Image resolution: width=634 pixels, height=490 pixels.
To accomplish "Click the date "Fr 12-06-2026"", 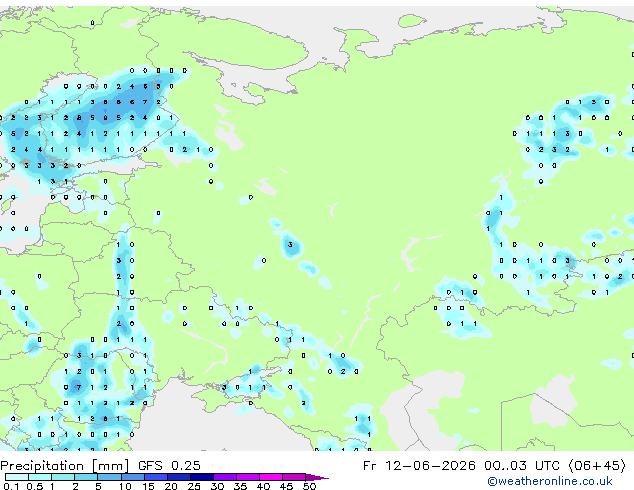I will click(419, 466).
